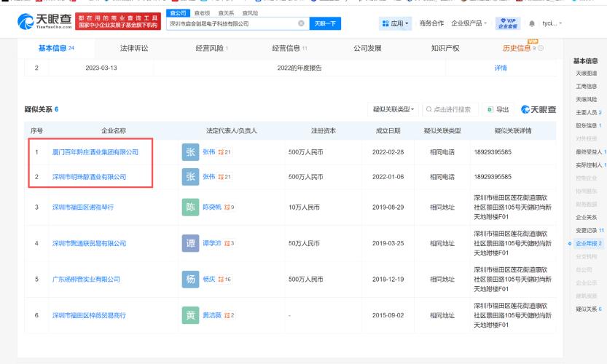Click the 疑似关联详情 column header
This screenshot has height=364, width=607.
click(513, 131)
